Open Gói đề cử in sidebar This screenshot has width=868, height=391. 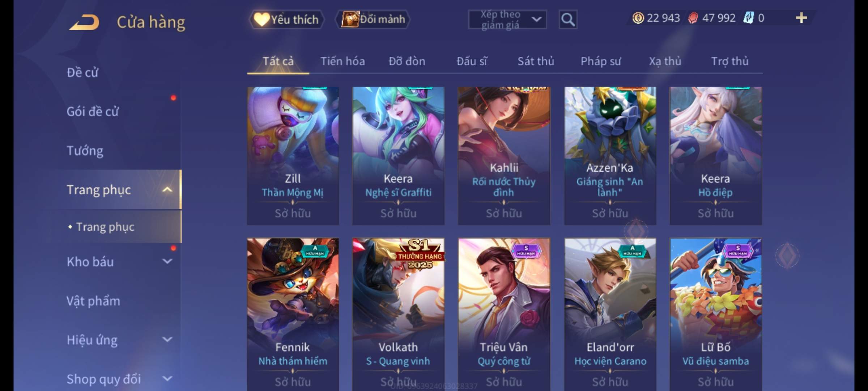(93, 112)
